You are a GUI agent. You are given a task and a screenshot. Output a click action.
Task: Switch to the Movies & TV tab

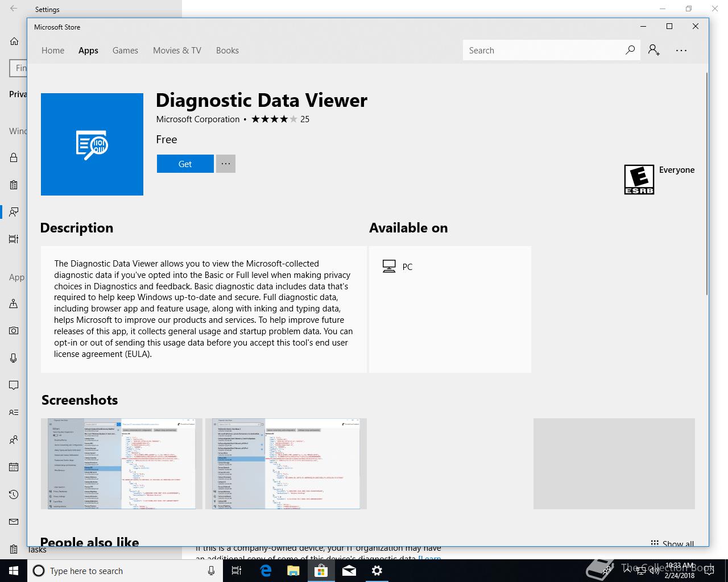[177, 50]
